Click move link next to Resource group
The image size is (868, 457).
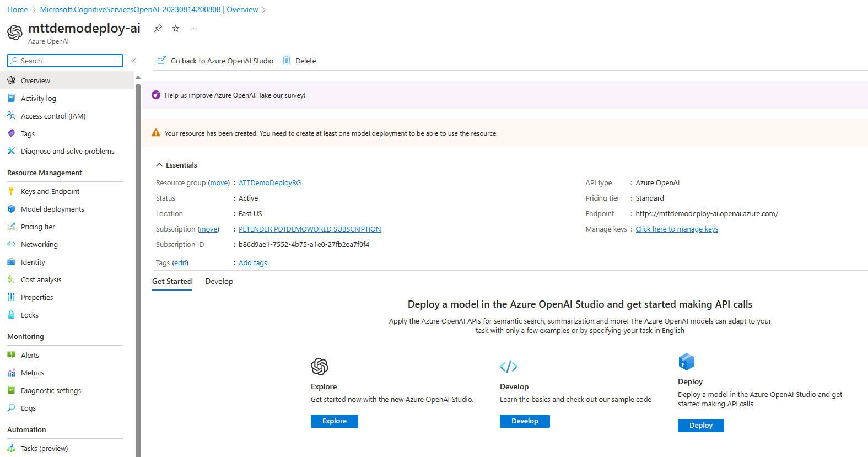[x=219, y=183]
